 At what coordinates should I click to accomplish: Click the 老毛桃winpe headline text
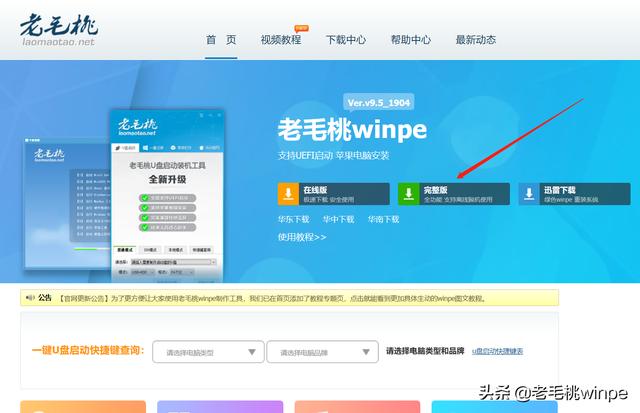[x=352, y=130]
